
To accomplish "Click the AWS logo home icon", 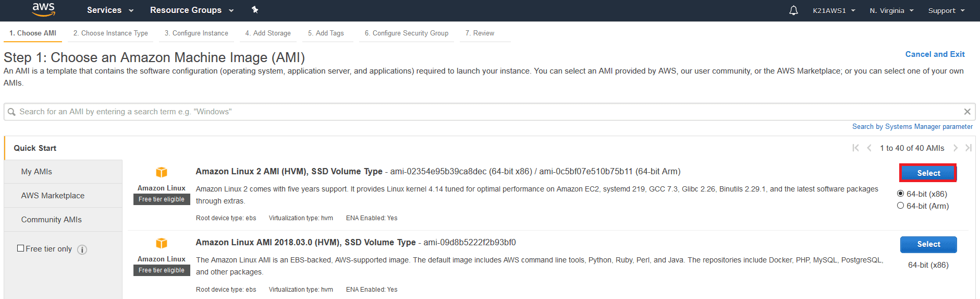I will [43, 9].
